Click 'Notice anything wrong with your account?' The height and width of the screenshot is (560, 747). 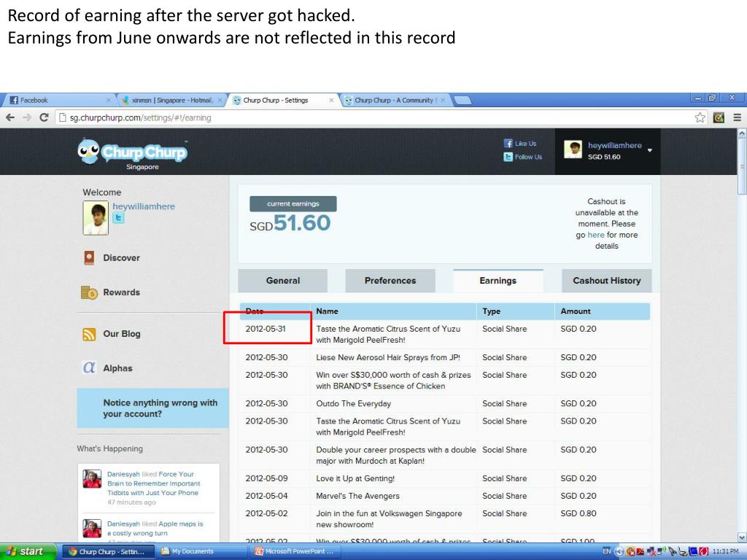152,408
